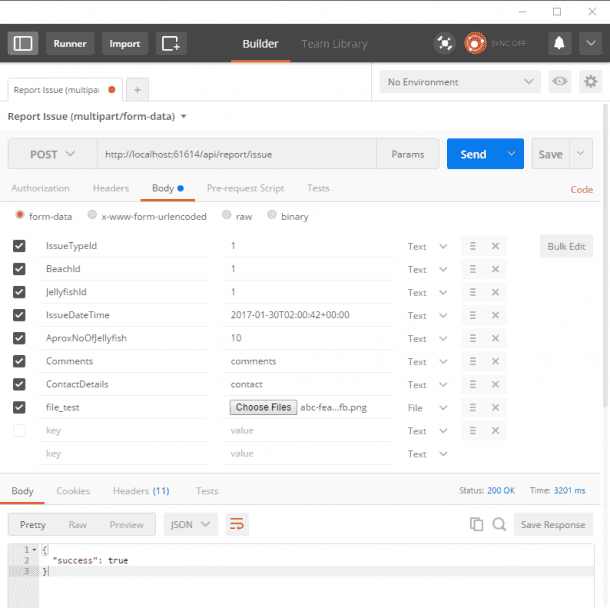Copy response body with copy icon
610x608 pixels.
477,524
